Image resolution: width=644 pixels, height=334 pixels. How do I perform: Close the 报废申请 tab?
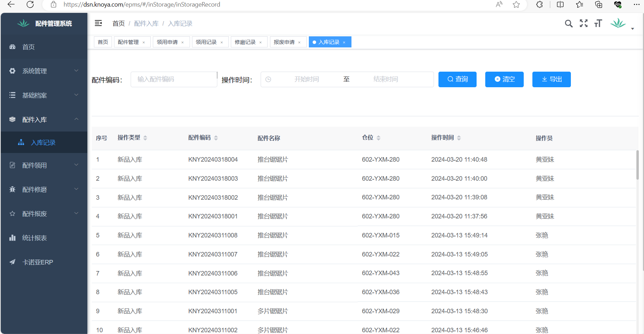(x=299, y=43)
